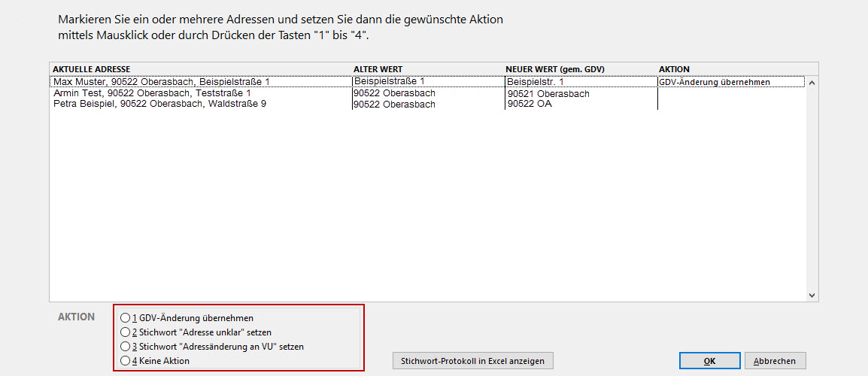The width and height of the screenshot is (868, 376).
Task: Select "Adressänderung an VU" keyword radio option
Action: tap(125, 347)
